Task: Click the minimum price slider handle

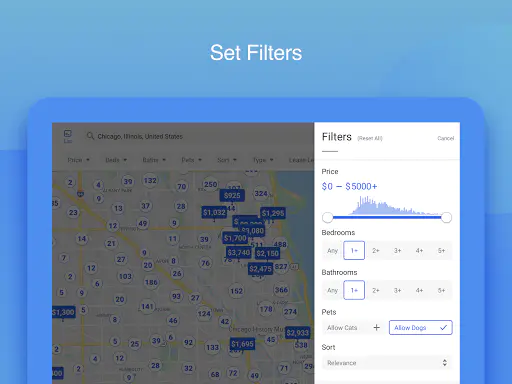Action: (328, 218)
